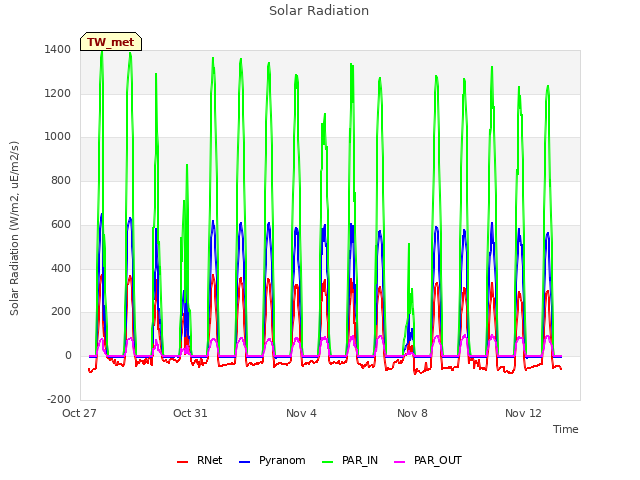Toggle the RNet series in the legend
The height and width of the screenshot is (480, 640).
[200, 460]
